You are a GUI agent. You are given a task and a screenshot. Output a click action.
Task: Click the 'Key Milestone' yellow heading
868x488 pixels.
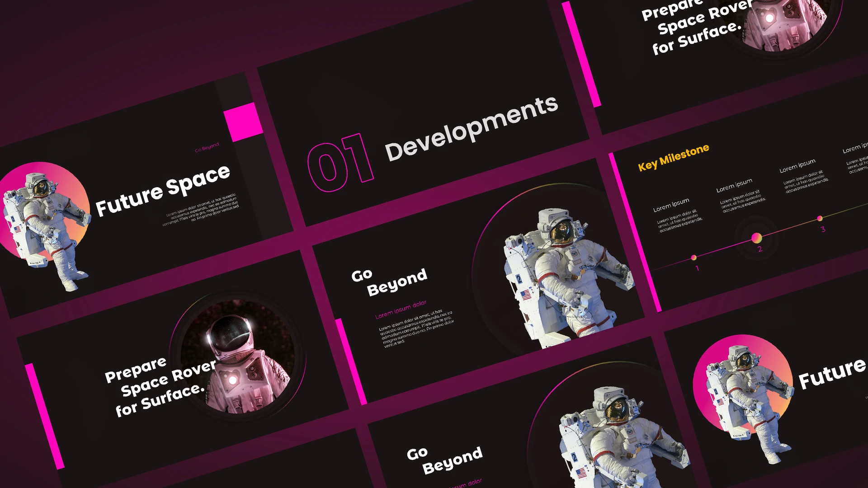[x=673, y=157]
